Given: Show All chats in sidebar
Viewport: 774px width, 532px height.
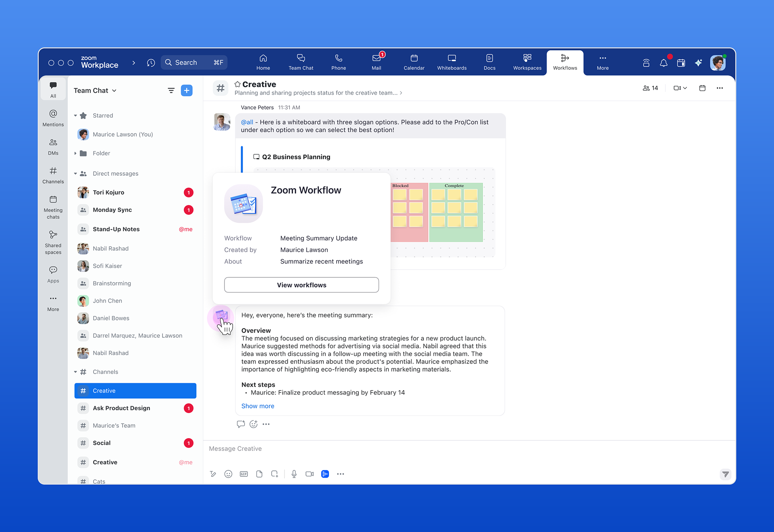Looking at the screenshot, I should [x=53, y=89].
